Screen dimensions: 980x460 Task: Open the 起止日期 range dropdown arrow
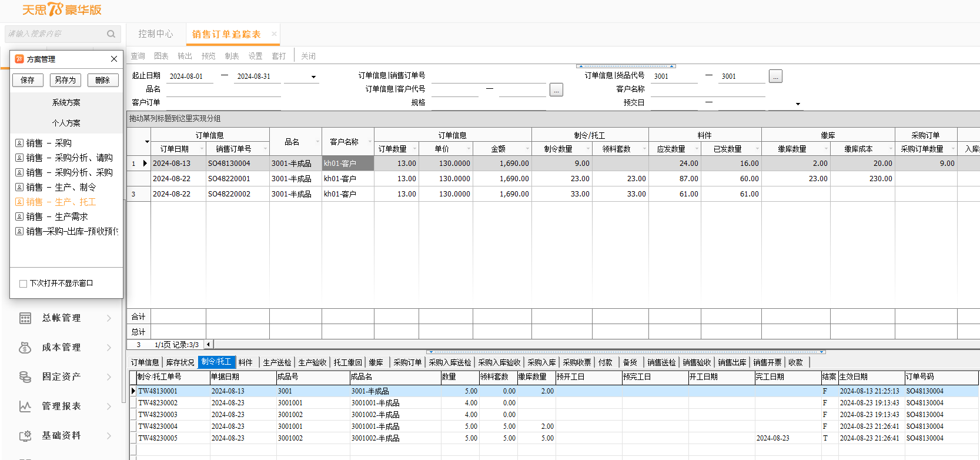(x=313, y=77)
